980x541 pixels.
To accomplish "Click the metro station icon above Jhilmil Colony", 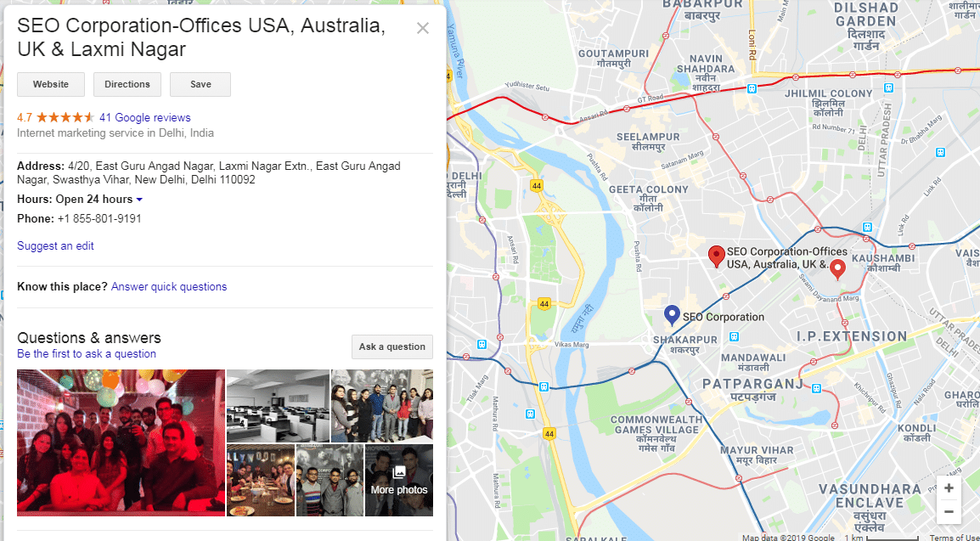I will point(889,88).
